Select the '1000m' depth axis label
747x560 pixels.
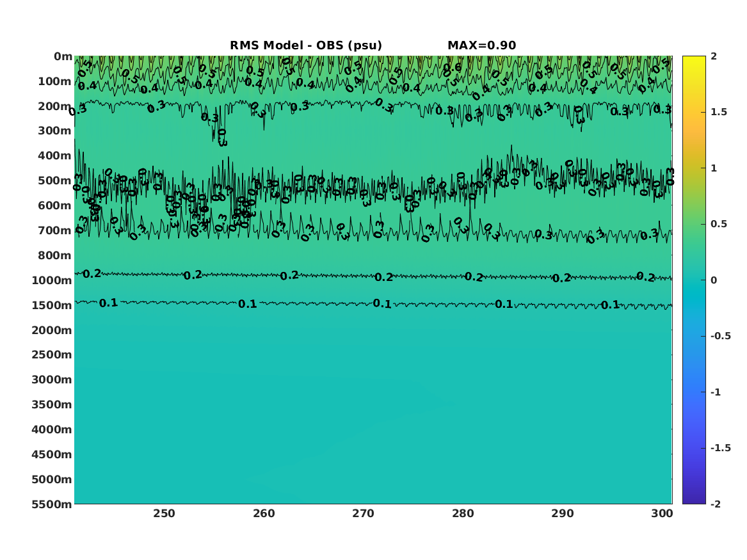(52, 280)
